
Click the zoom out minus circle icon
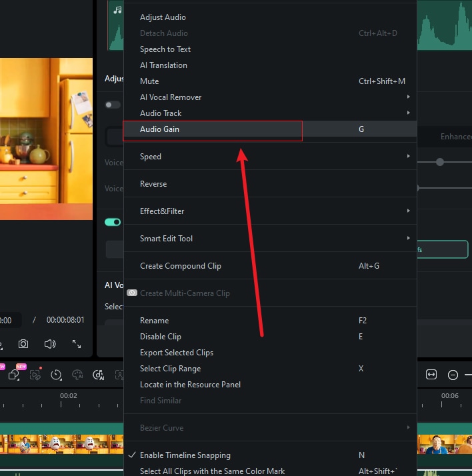453,375
